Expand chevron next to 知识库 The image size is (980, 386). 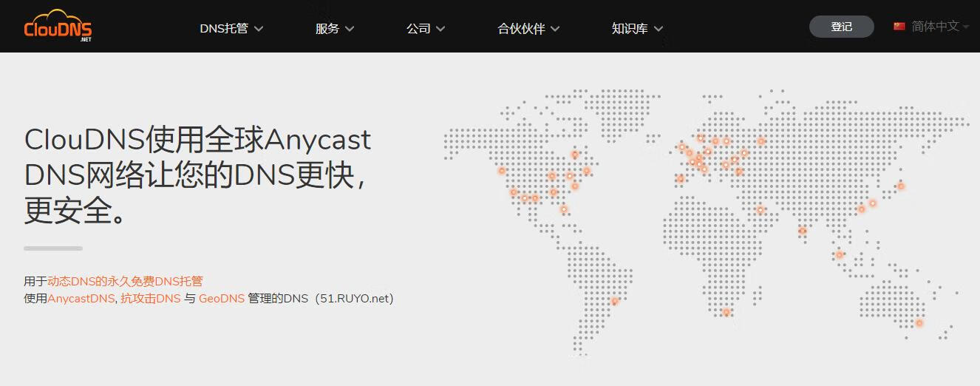[659, 29]
